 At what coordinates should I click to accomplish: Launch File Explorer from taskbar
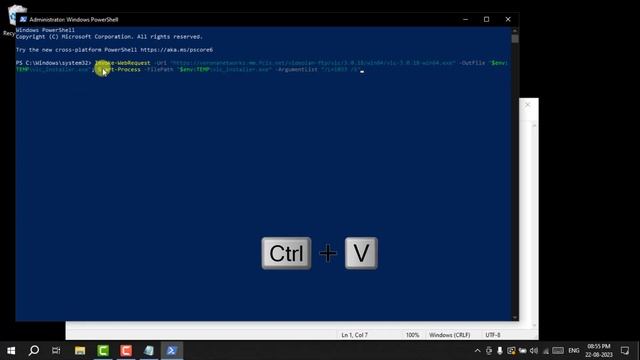pos(80,351)
